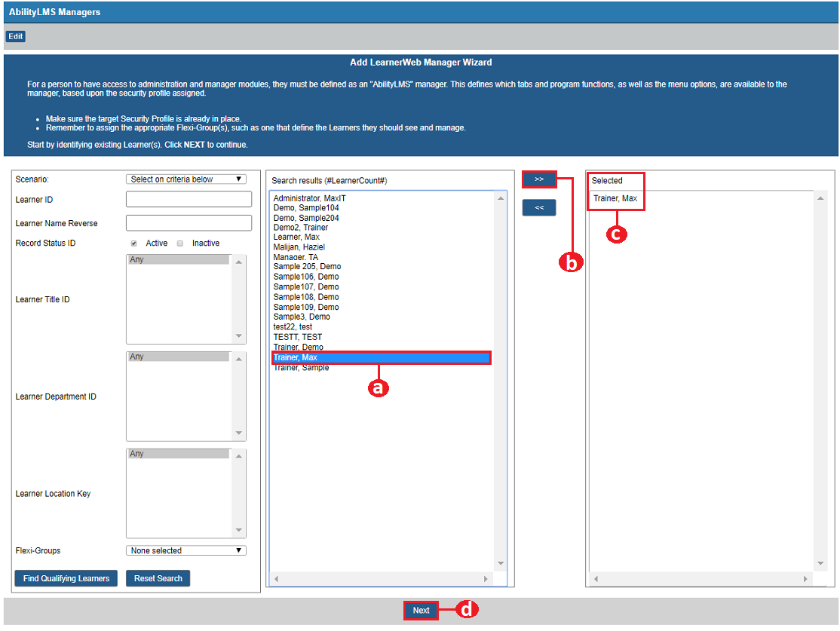The width and height of the screenshot is (840, 631).
Task: Click Learner Title ID list scroll-down arrow
Action: click(239, 336)
